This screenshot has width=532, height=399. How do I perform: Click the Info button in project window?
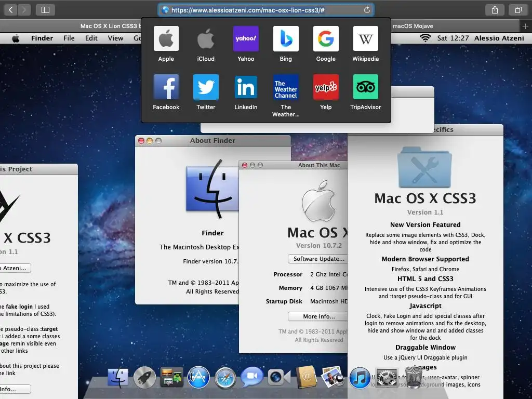coord(15,389)
